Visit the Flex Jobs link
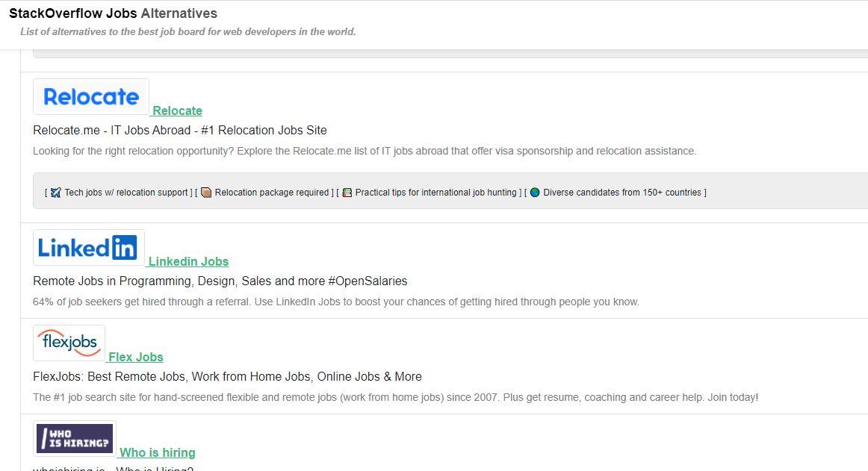The image size is (868, 471). (x=136, y=357)
